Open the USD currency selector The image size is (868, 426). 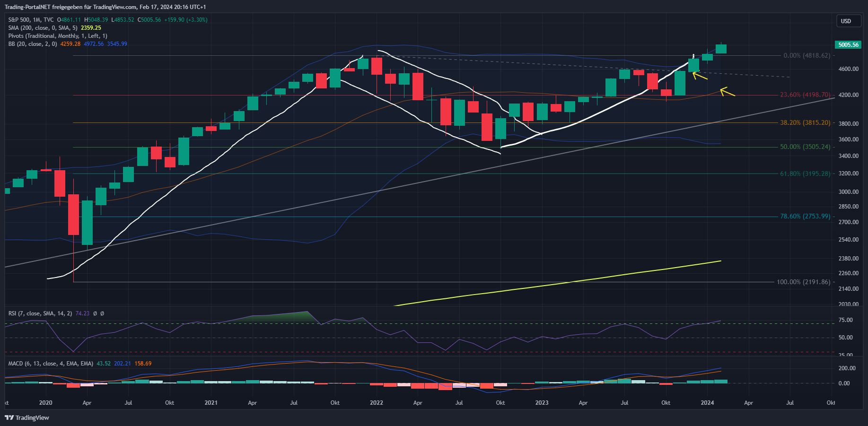pyautogui.click(x=848, y=21)
